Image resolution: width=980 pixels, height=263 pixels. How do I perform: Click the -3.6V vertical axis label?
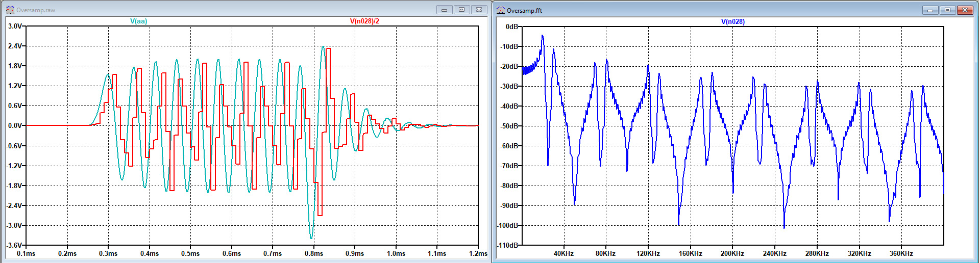pyautogui.click(x=14, y=245)
